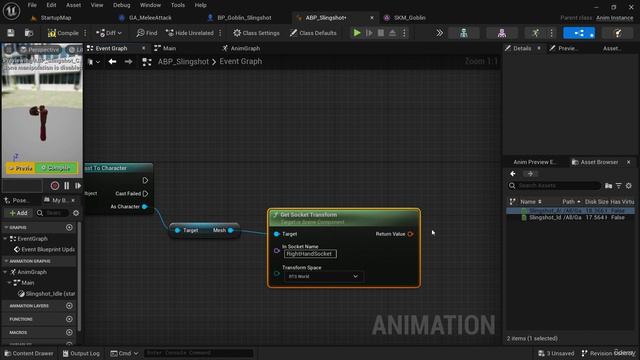Close the Event Graph tab
The image size is (640, 360).
(144, 48)
